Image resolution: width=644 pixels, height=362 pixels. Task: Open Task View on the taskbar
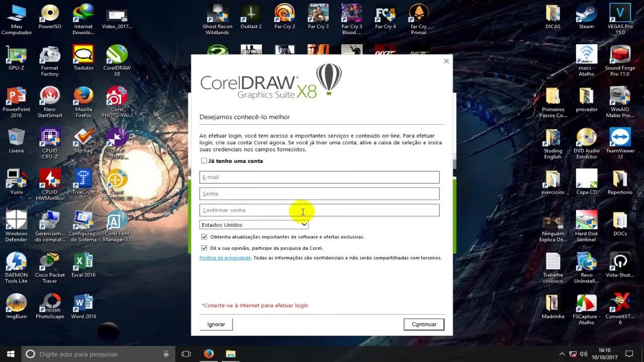tap(186, 354)
